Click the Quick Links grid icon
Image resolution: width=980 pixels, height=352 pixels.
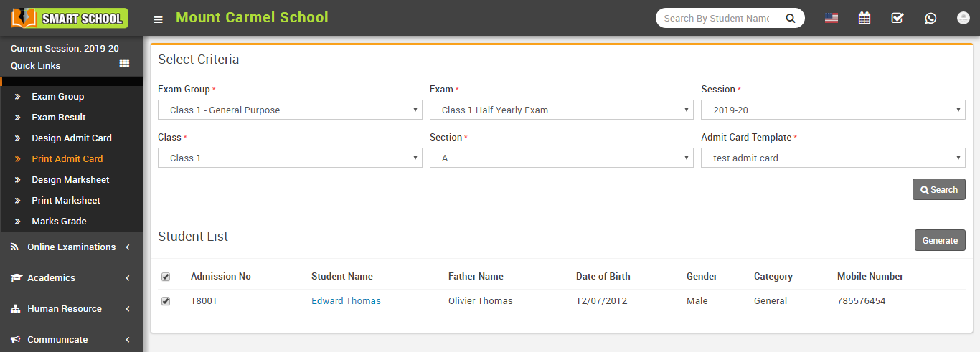[x=124, y=64]
